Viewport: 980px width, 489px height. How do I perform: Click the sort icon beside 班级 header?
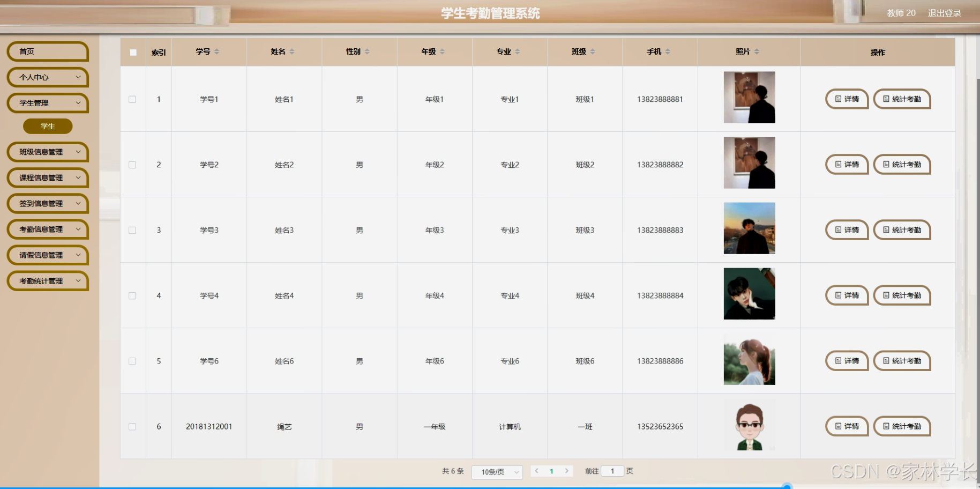593,51
